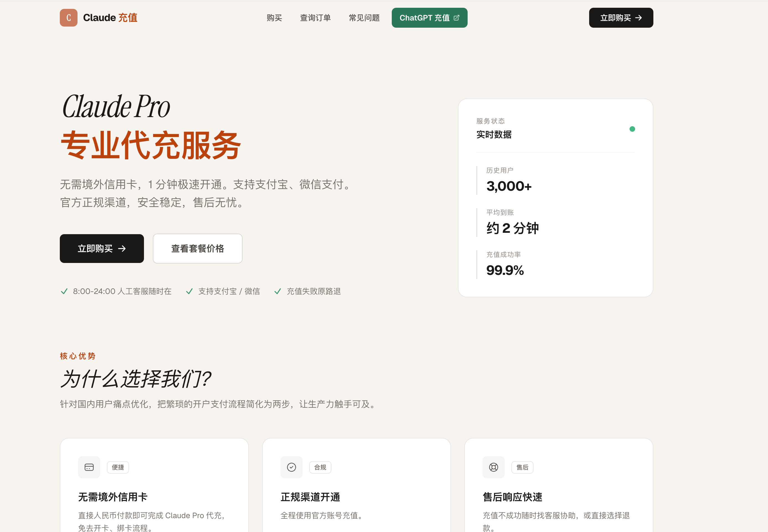The width and height of the screenshot is (768, 532).
Task: Click the credit card icon on 便捷 card
Action: coord(89,467)
